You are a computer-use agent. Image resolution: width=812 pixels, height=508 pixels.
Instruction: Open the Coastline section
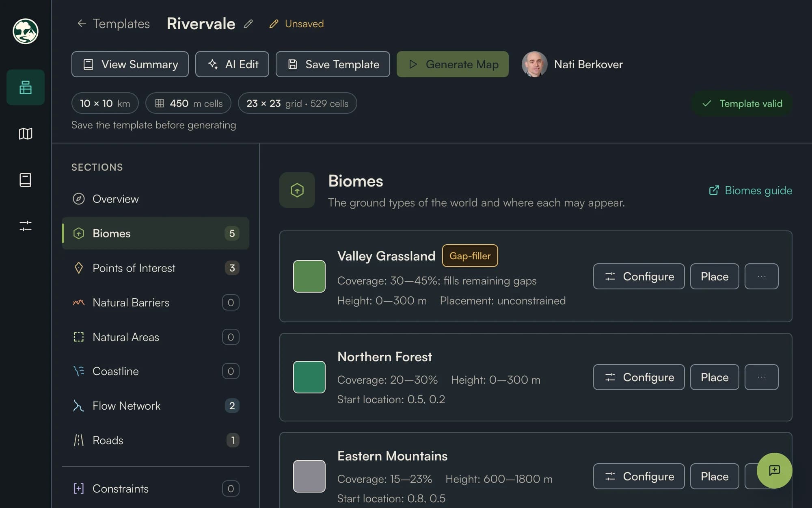tap(155, 371)
